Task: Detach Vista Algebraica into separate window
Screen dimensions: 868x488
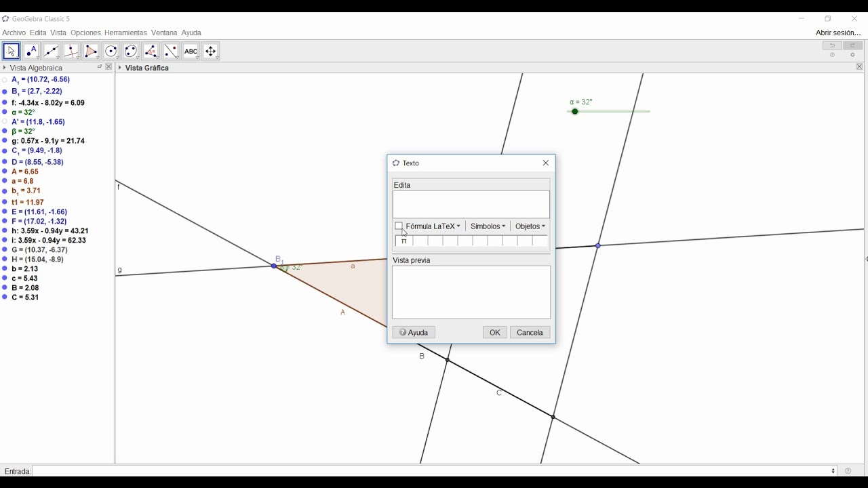Action: coord(100,67)
